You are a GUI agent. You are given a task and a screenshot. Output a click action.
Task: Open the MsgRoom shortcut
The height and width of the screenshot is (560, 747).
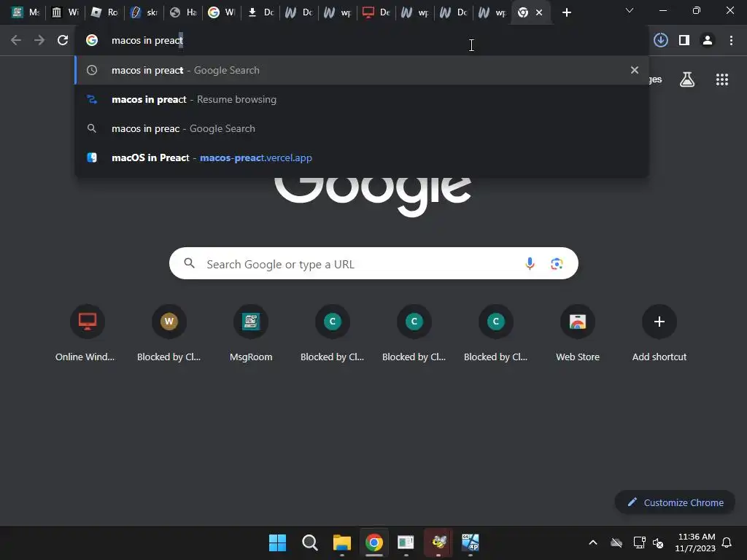pos(251,332)
